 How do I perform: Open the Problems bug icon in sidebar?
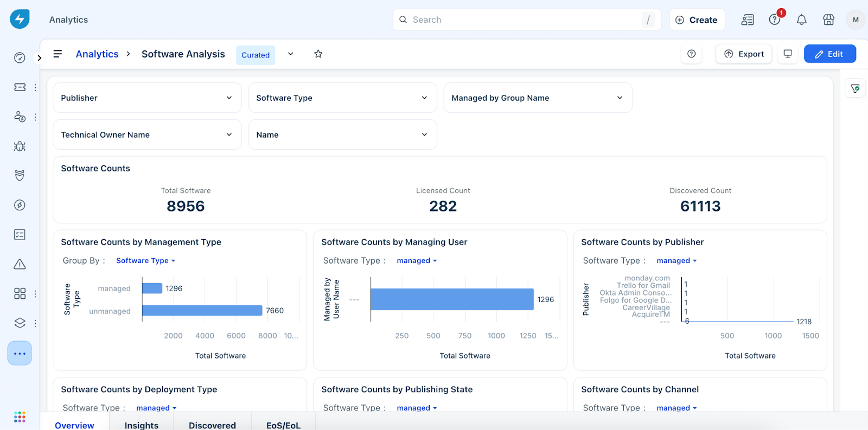[x=20, y=146]
